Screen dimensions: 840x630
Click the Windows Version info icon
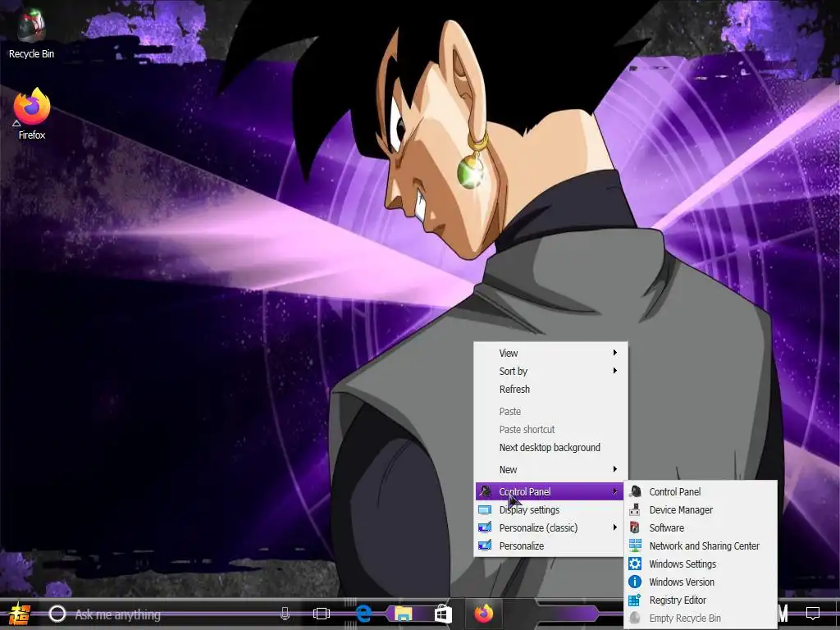(x=635, y=582)
